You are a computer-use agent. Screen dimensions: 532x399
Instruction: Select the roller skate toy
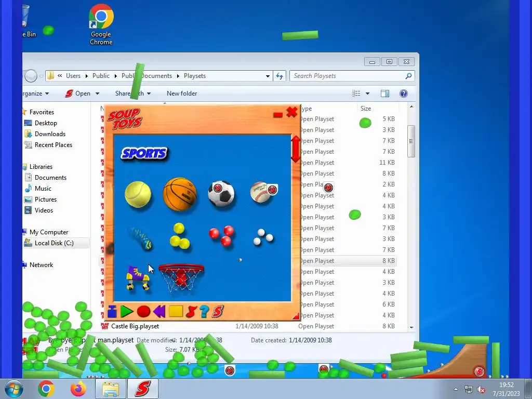pos(138,277)
